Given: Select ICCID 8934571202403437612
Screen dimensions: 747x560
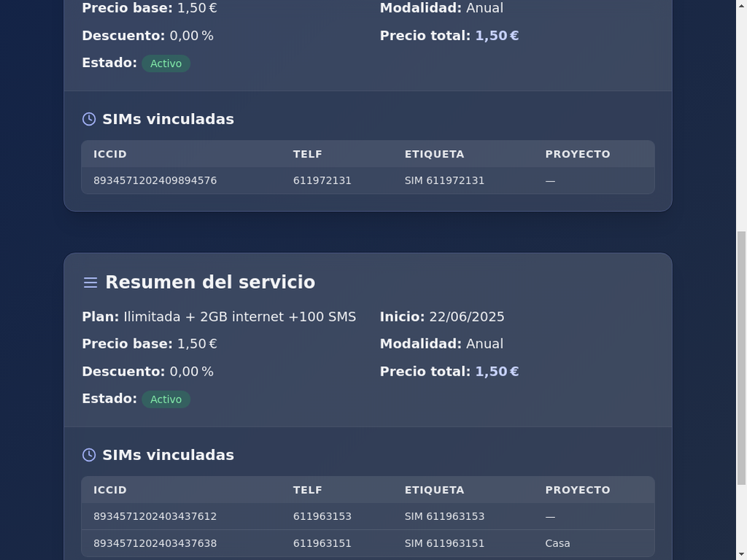Looking at the screenshot, I should (155, 516).
